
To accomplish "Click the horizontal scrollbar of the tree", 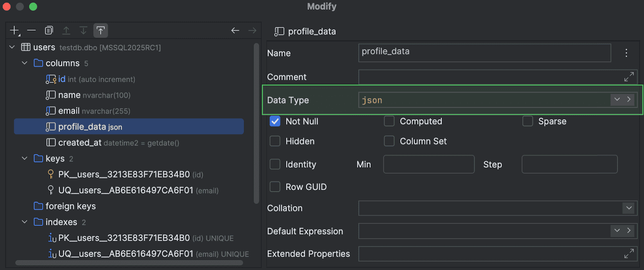I will (129, 263).
